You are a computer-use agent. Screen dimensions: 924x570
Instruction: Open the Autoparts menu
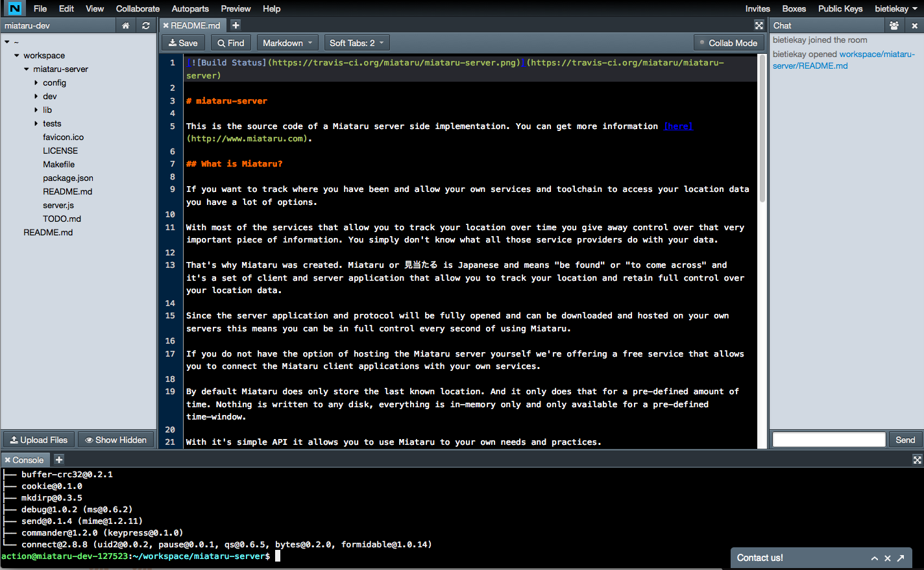coord(190,8)
